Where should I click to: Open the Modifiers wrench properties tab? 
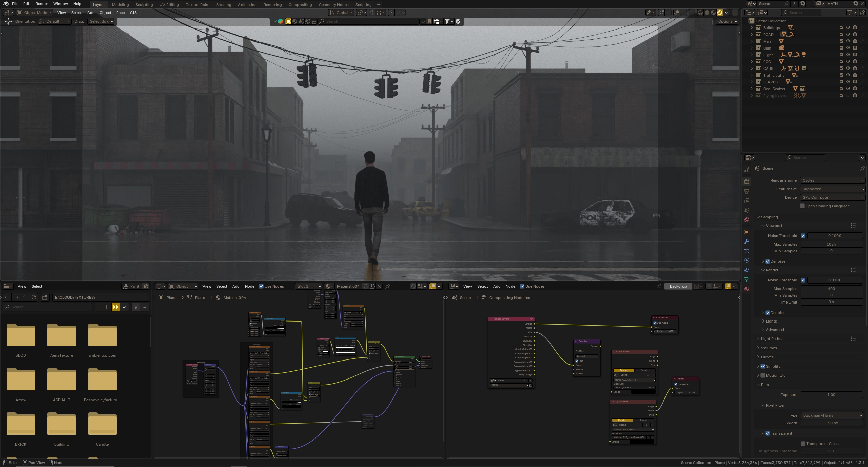coord(747,241)
